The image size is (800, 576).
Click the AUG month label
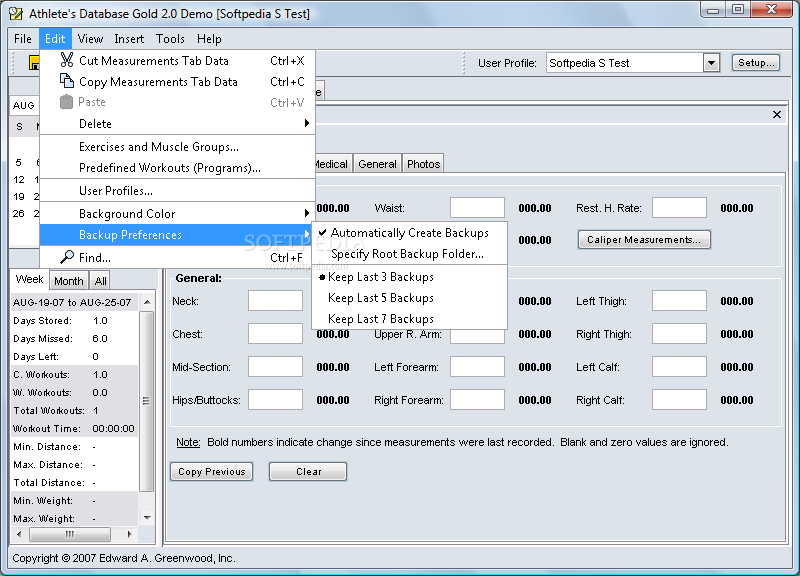(23, 105)
